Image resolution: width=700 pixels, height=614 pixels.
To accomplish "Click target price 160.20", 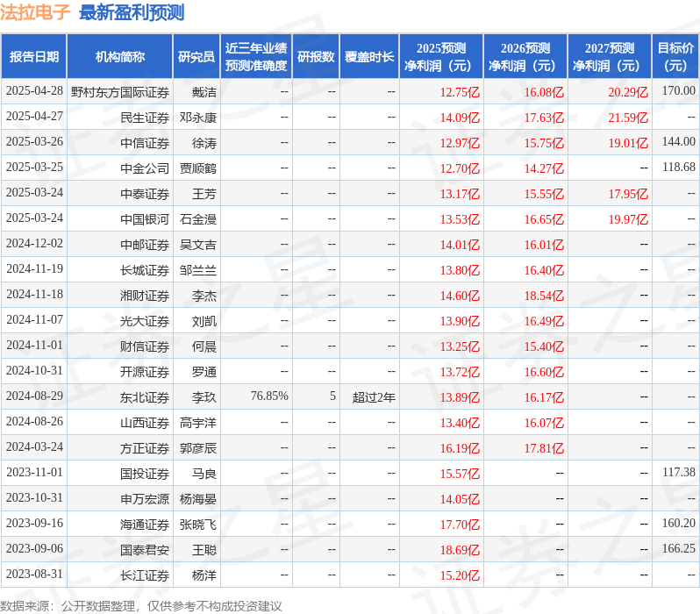I will coord(679,524).
